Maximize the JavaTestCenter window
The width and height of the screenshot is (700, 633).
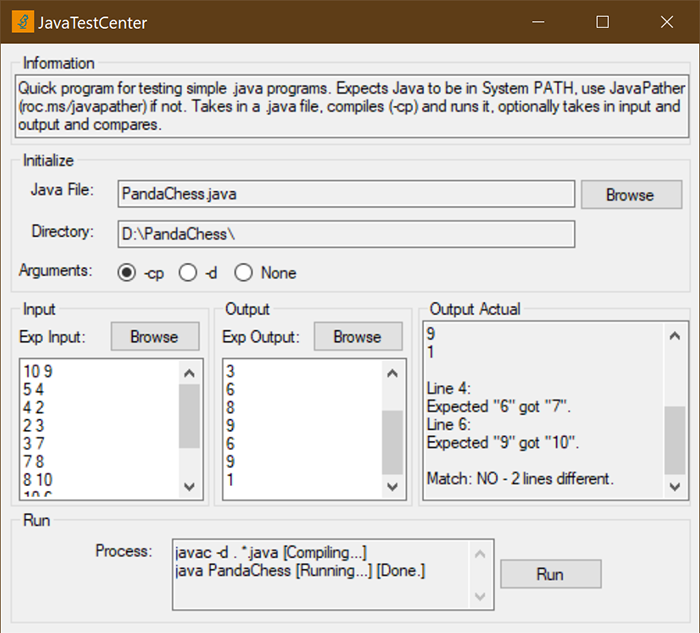602,21
